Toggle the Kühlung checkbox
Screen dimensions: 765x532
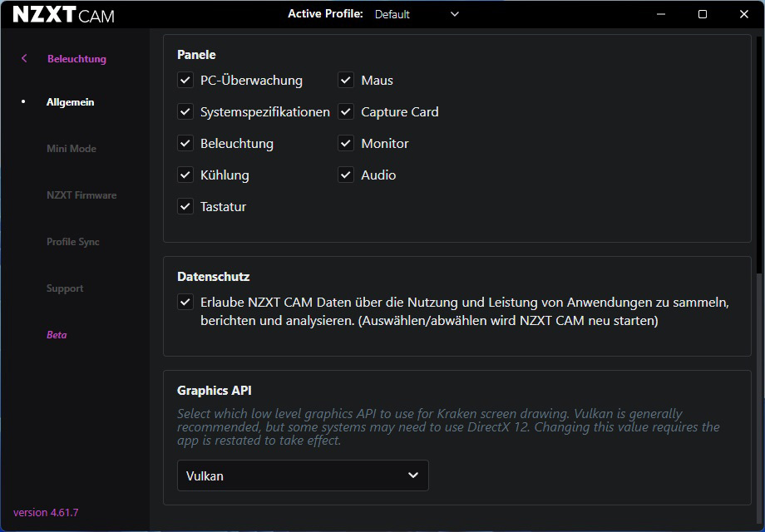coord(185,175)
